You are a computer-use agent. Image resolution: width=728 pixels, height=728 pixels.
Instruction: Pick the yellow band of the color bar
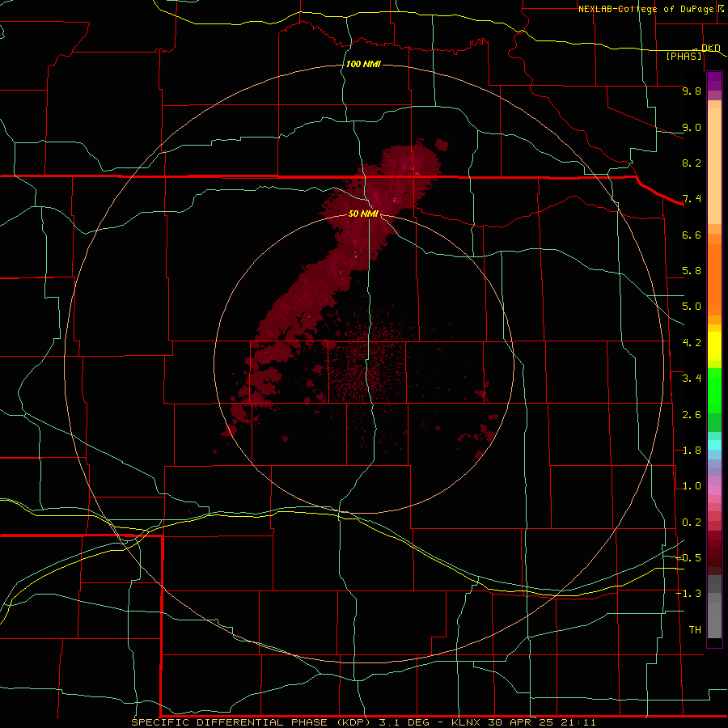click(x=714, y=346)
